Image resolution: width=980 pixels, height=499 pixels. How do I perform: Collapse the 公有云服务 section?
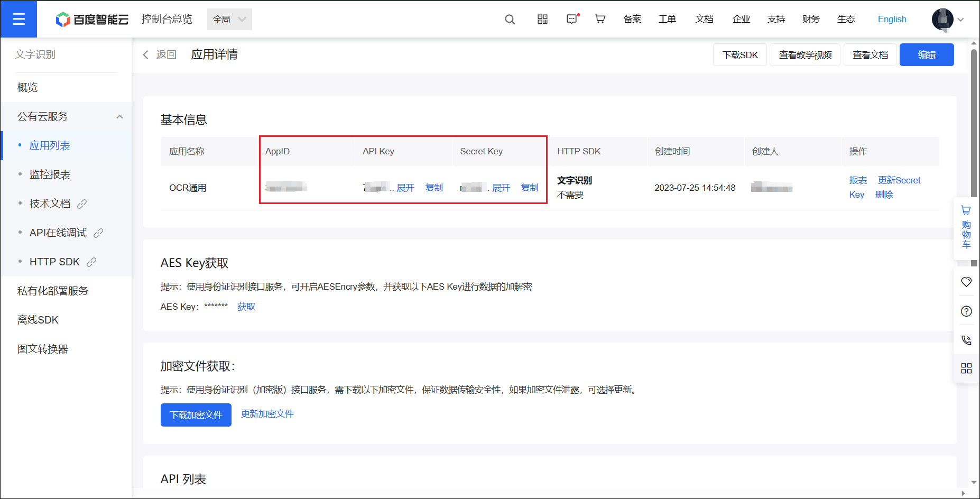click(x=120, y=116)
